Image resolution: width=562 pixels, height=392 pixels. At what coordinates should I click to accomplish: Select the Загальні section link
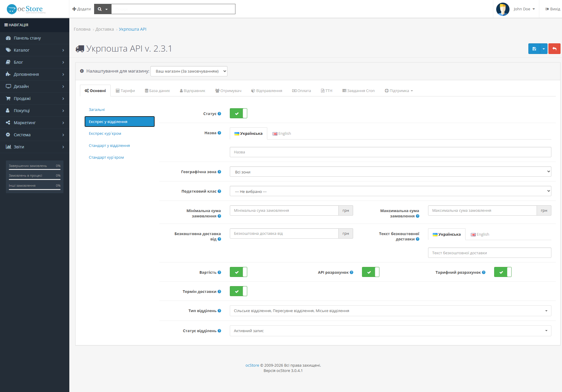[x=119, y=109]
